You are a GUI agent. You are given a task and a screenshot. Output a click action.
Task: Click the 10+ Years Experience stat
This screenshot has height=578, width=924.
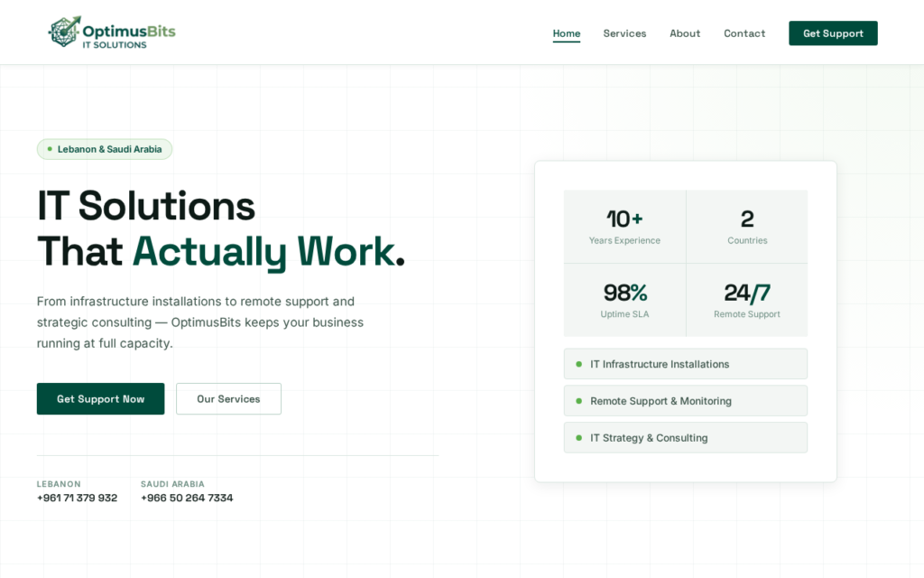624,227
